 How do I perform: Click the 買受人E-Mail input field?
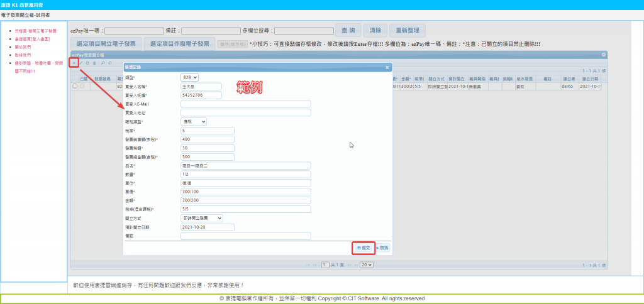point(245,104)
